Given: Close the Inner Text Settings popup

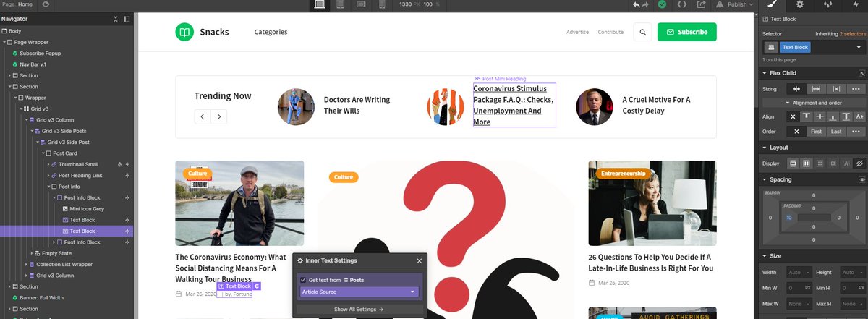Looking at the screenshot, I should click(x=419, y=260).
